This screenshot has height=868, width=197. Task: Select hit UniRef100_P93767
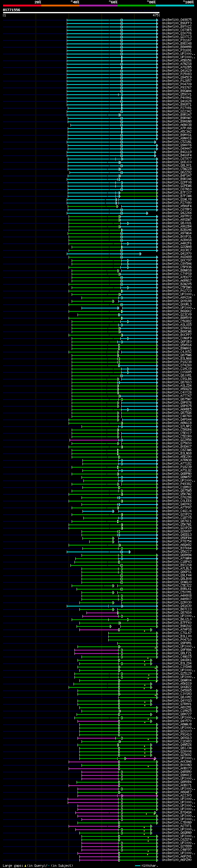coord(177,88)
